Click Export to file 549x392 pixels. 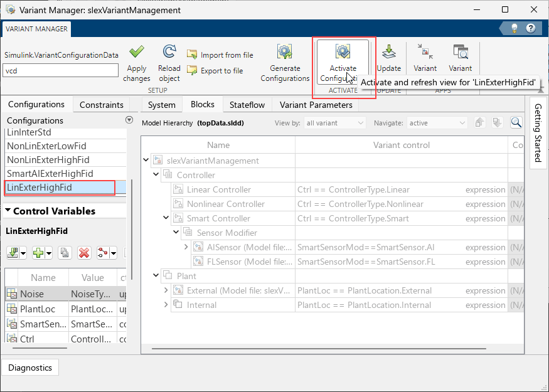[215, 71]
